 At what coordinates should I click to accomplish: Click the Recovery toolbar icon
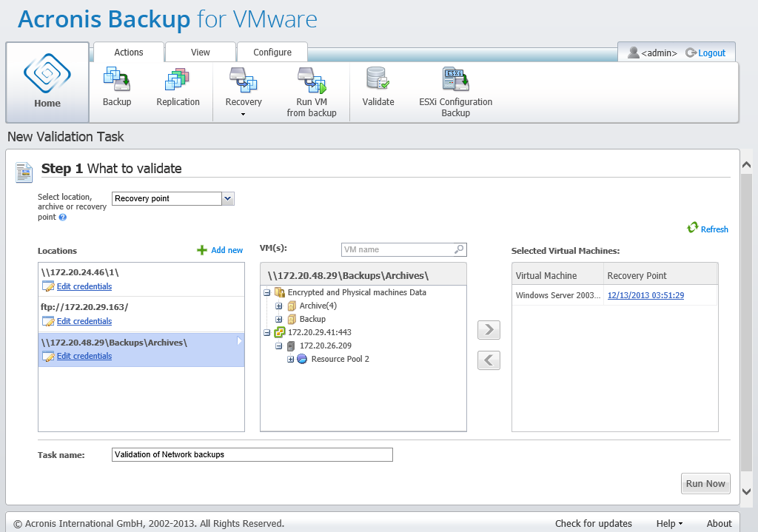243,80
